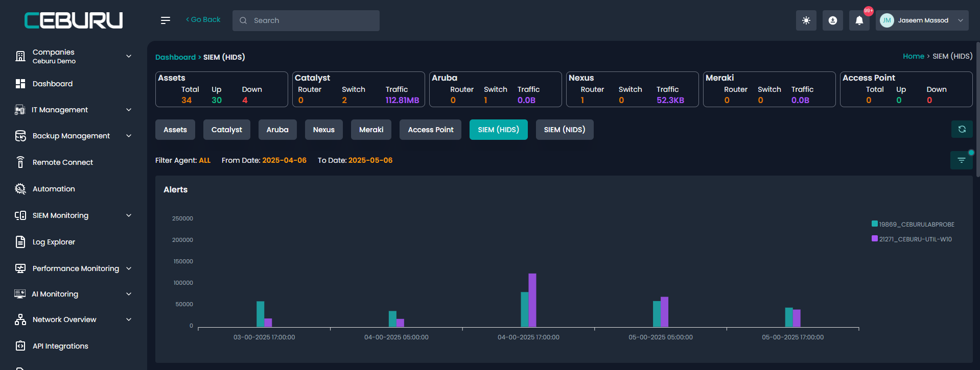Switch to the Access Point tab
Image resolution: width=980 pixels, height=370 pixels.
tap(431, 130)
